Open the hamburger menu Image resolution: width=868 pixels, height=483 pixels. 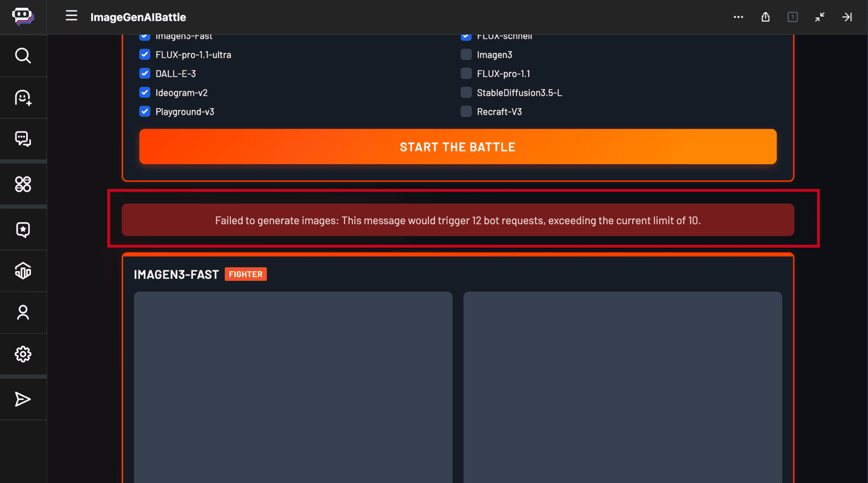pyautogui.click(x=72, y=16)
